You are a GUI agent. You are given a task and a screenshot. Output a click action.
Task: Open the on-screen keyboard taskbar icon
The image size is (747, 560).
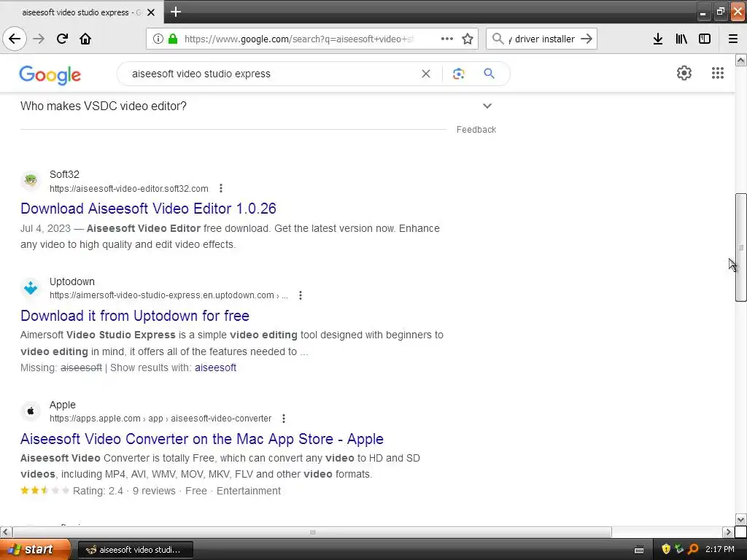click(x=639, y=550)
